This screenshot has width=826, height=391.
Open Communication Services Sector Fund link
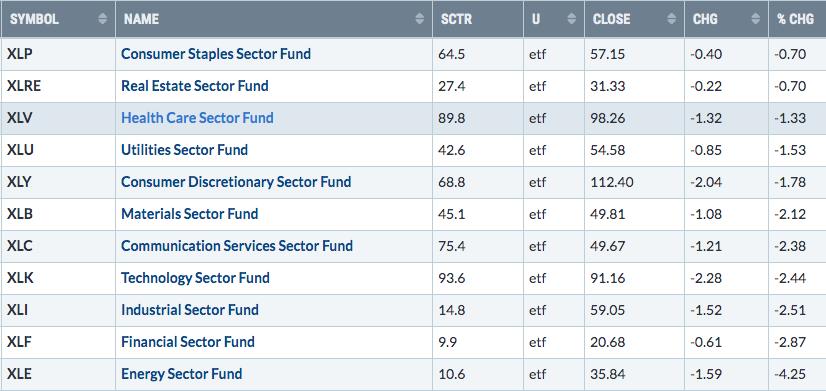237,246
